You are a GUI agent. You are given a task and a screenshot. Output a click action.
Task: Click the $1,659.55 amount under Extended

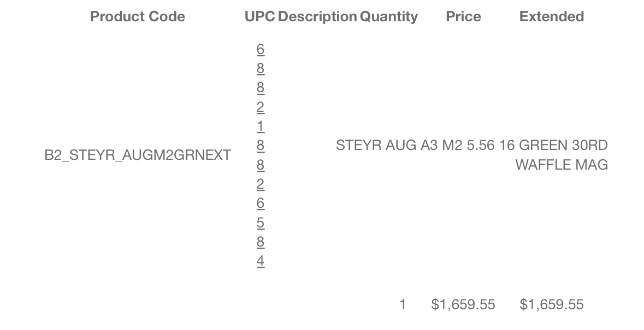(x=552, y=304)
